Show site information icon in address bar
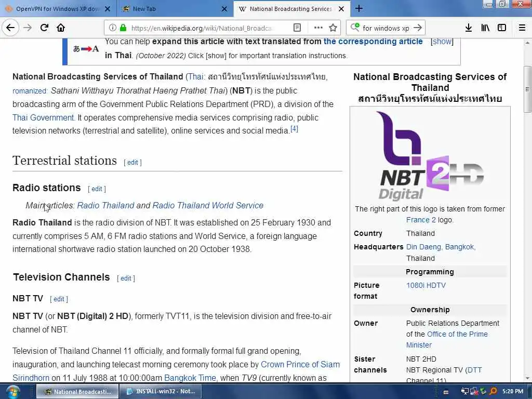Viewport: 532px width, 399px height. (x=113, y=28)
